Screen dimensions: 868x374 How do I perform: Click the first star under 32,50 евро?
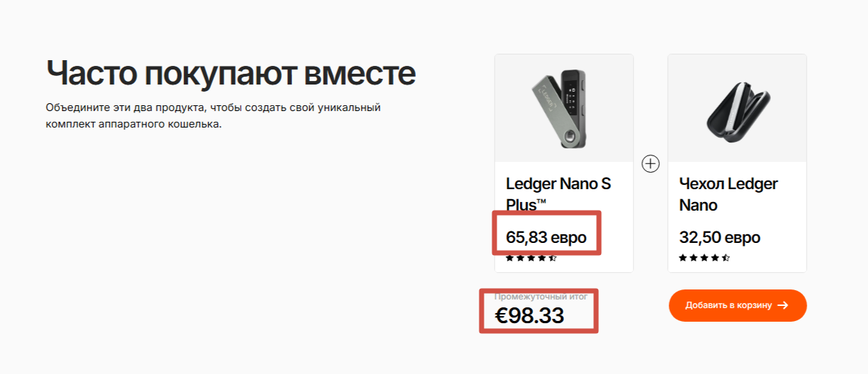coord(683,258)
